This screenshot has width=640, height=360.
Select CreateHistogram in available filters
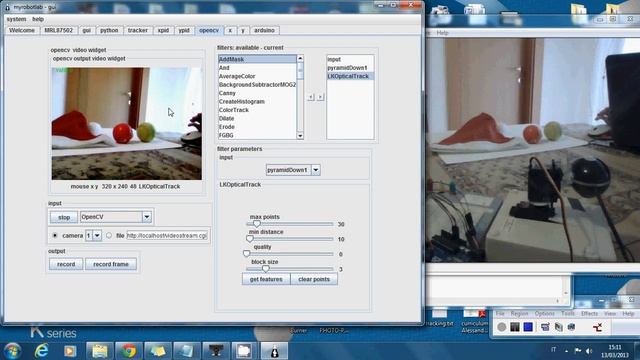point(258,102)
